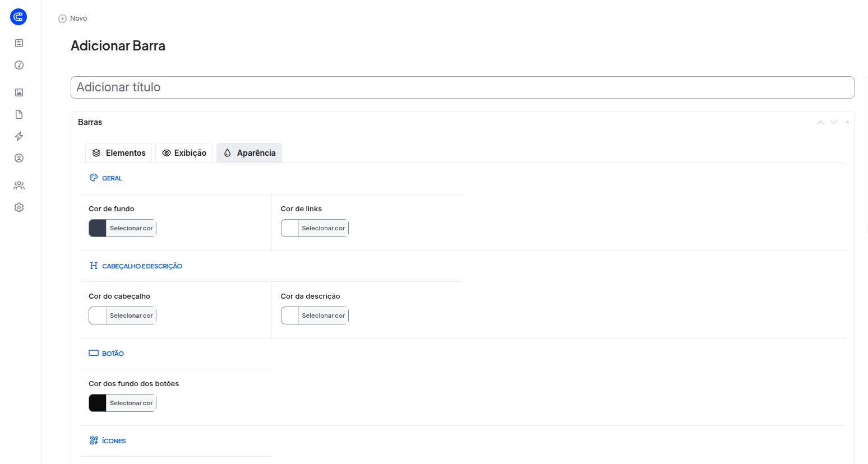Click Selecionar cor under Cor dos fundo dos botões
The height and width of the screenshot is (464, 868).
click(131, 403)
